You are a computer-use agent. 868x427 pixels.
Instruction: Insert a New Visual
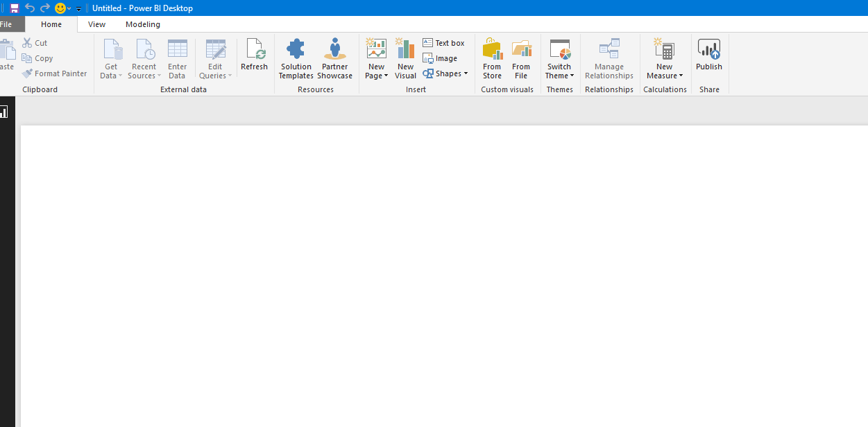click(406, 59)
